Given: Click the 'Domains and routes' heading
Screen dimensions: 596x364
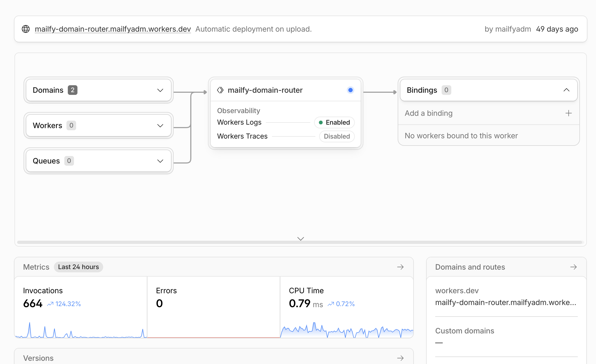Looking at the screenshot, I should (x=470, y=267).
